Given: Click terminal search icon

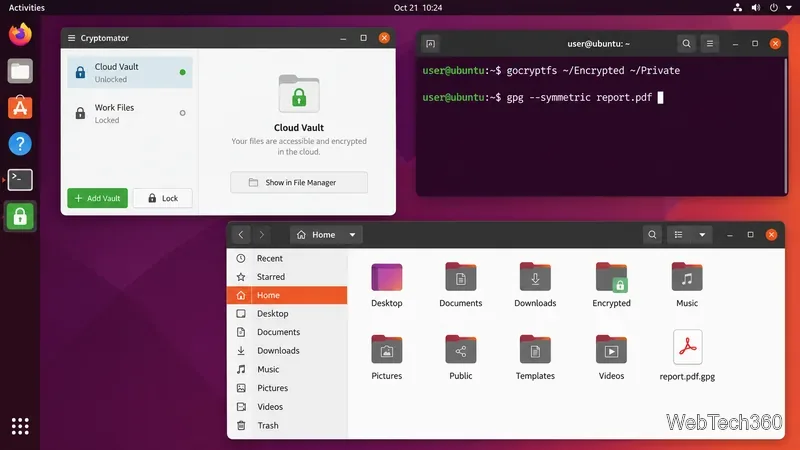Looking at the screenshot, I should (686, 43).
